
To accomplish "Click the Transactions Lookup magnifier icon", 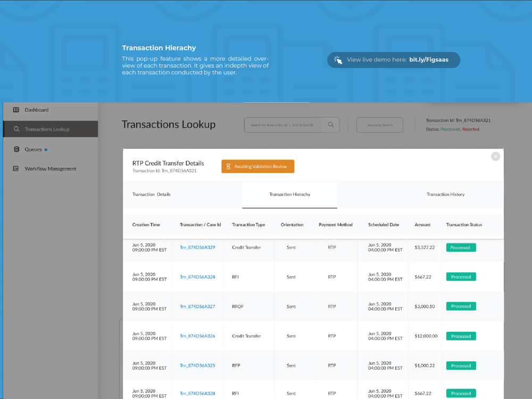I will (16, 129).
